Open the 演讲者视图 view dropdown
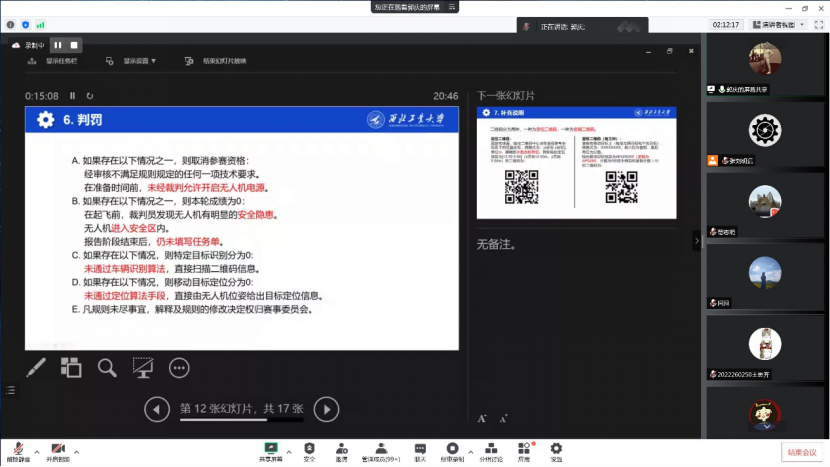The height and width of the screenshot is (467, 830). [x=778, y=23]
